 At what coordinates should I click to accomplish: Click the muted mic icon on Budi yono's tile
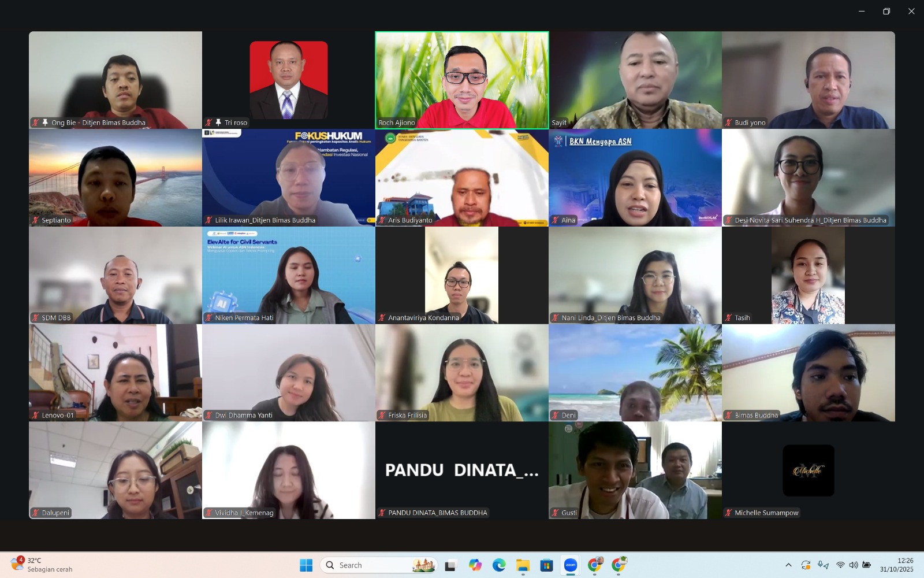click(x=729, y=123)
